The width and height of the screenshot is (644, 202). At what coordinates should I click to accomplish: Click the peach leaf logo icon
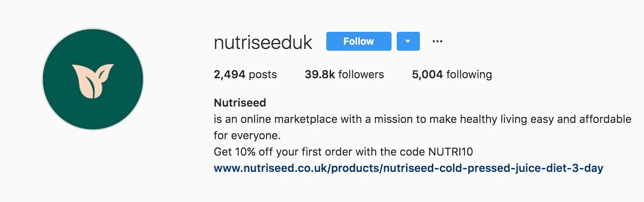click(93, 80)
